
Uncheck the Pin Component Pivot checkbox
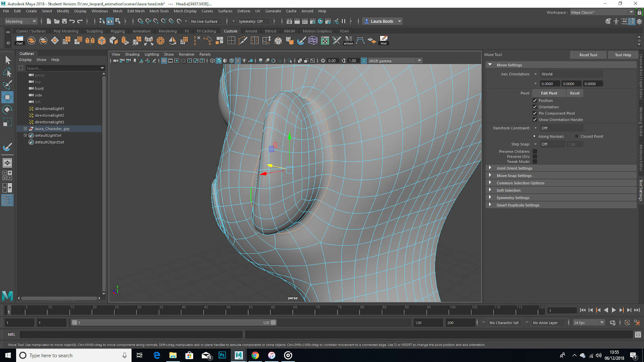pyautogui.click(x=535, y=113)
